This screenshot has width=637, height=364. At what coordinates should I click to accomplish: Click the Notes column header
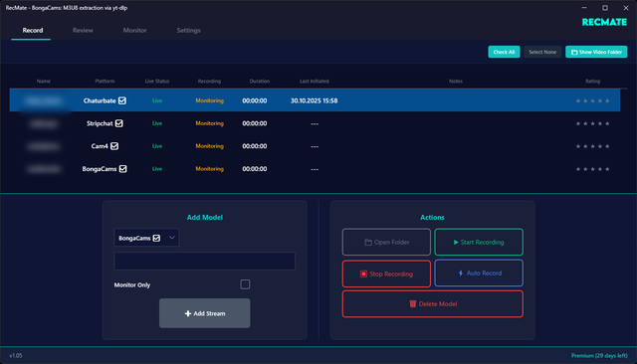click(x=456, y=82)
